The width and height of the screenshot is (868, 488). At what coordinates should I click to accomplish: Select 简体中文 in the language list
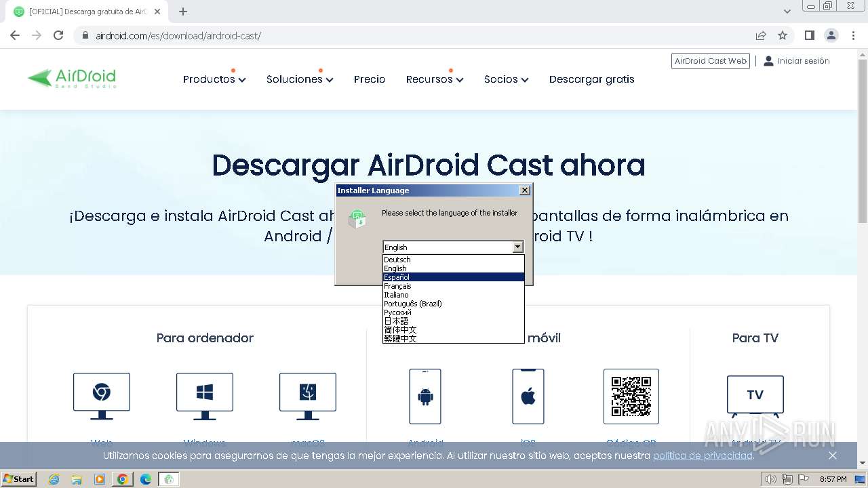[x=454, y=330]
